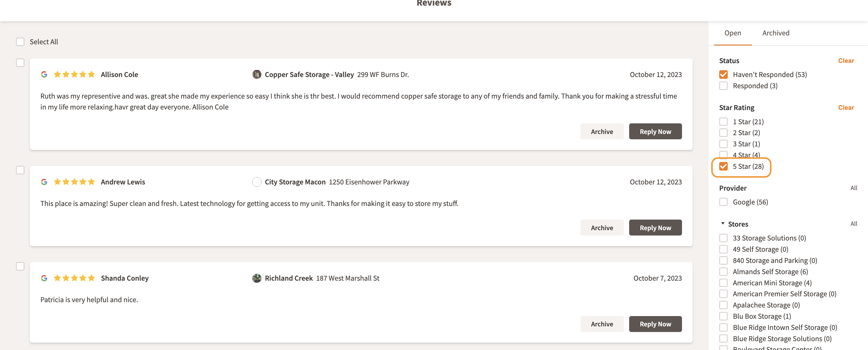Click Reply Now on Allison Cole's review
The width and height of the screenshot is (868, 350).
pyautogui.click(x=655, y=131)
